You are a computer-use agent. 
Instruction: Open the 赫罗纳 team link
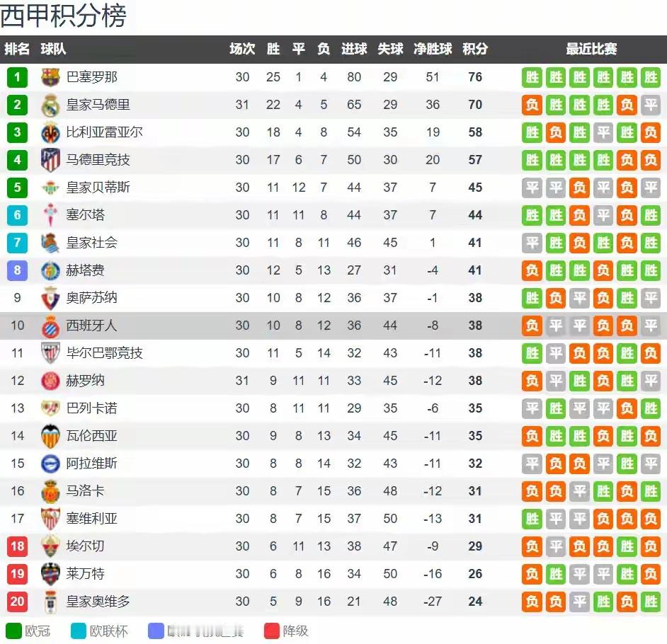pos(85,381)
